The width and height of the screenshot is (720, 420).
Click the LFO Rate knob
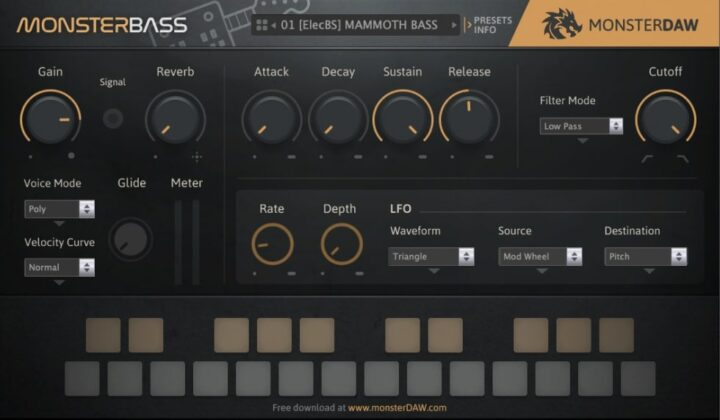point(272,244)
